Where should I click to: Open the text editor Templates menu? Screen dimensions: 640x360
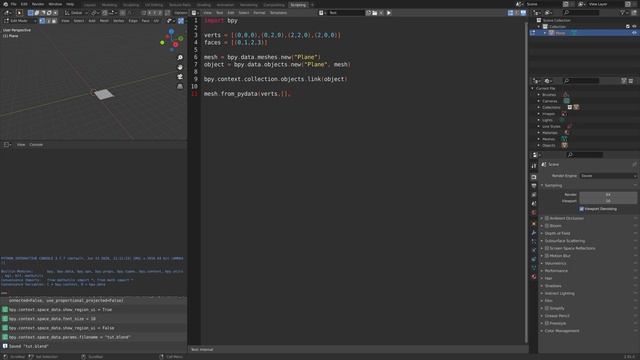click(x=278, y=13)
